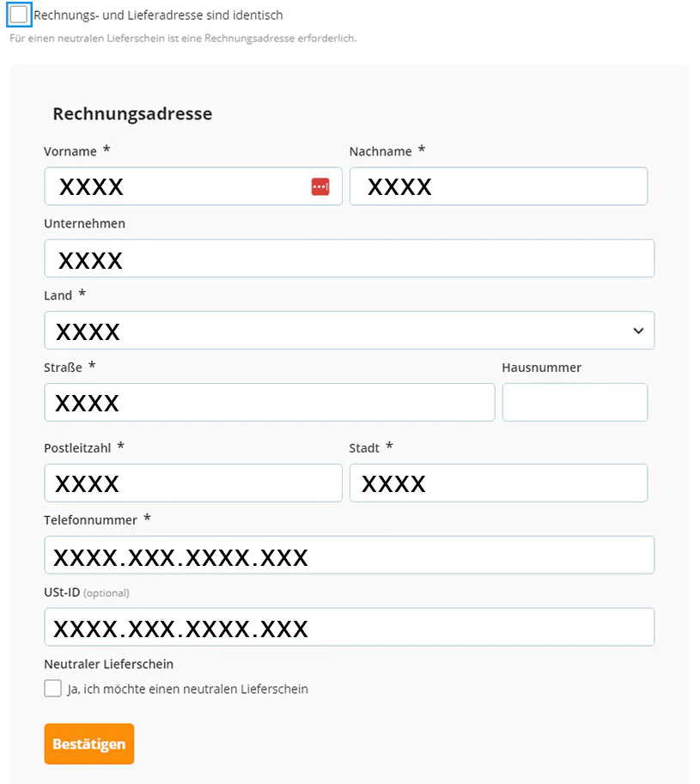Viewport: 700px width, 784px height.
Task: Click the Postleitzahl input box
Action: (193, 483)
